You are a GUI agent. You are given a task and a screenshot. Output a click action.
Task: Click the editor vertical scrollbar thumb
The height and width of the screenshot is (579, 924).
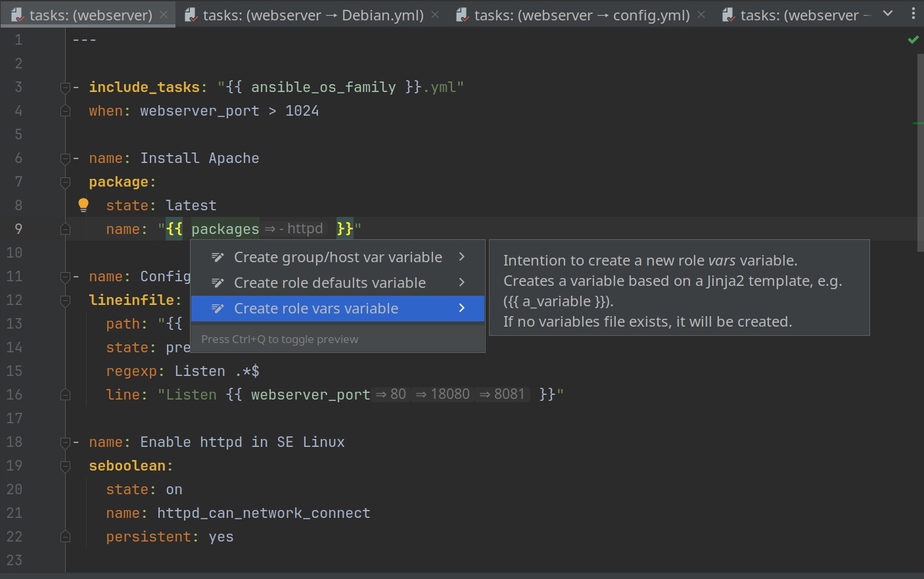[920, 152]
